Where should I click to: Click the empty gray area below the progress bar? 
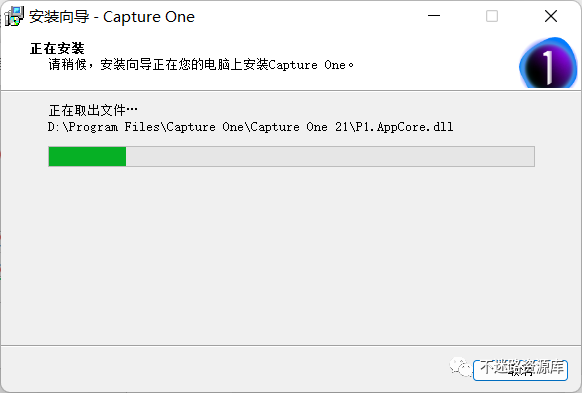pyautogui.click(x=291, y=256)
